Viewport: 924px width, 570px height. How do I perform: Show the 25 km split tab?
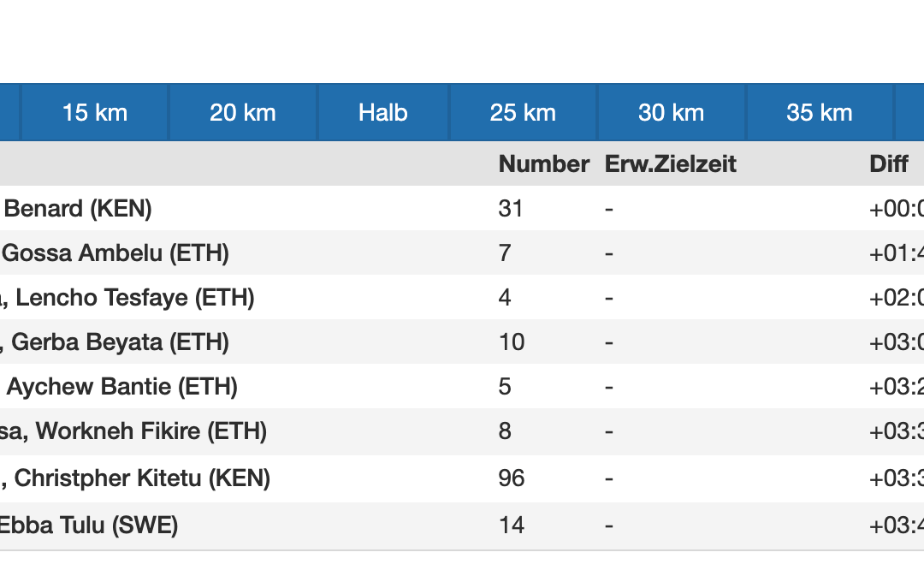click(523, 112)
